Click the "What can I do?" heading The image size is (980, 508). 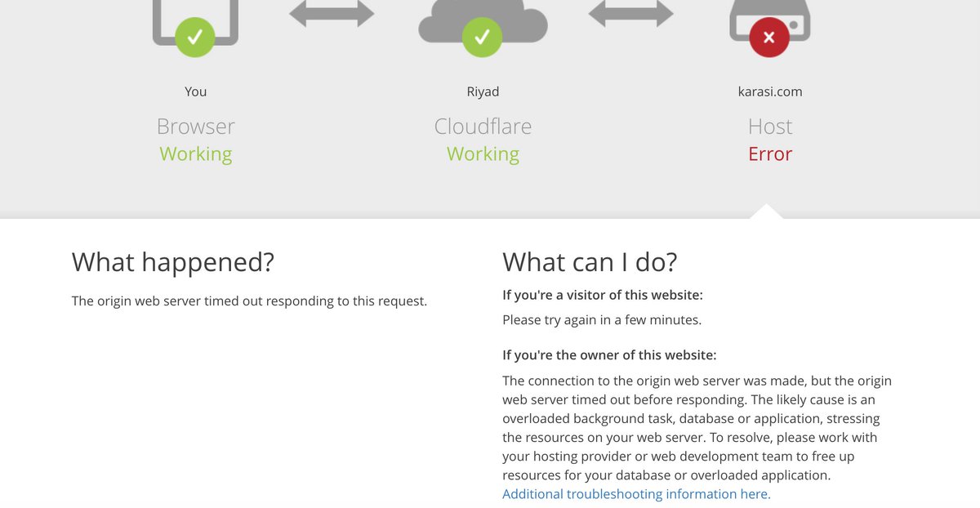pos(590,262)
